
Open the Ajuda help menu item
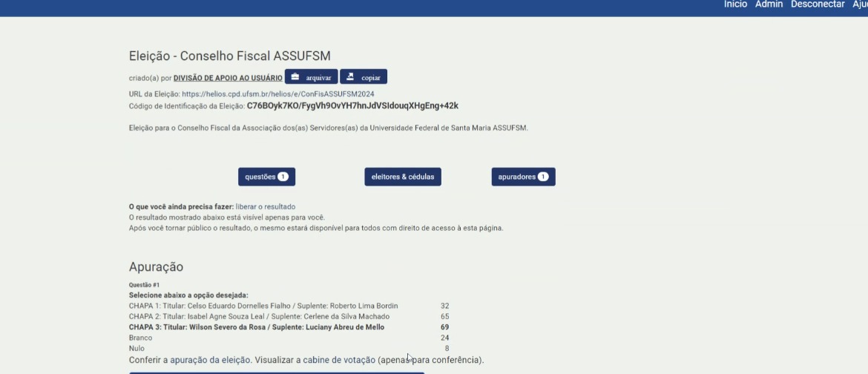pos(859,4)
